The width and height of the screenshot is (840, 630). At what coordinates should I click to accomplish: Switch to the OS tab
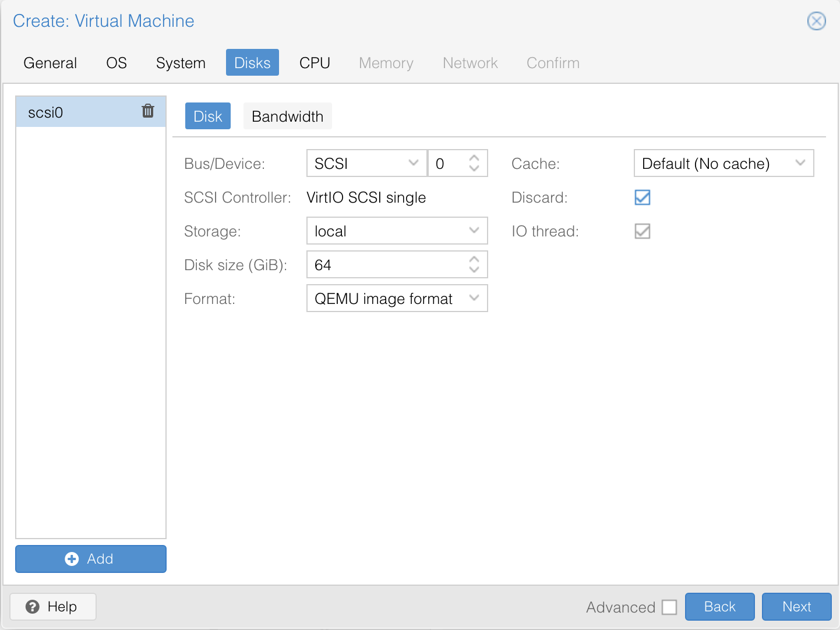pos(117,63)
